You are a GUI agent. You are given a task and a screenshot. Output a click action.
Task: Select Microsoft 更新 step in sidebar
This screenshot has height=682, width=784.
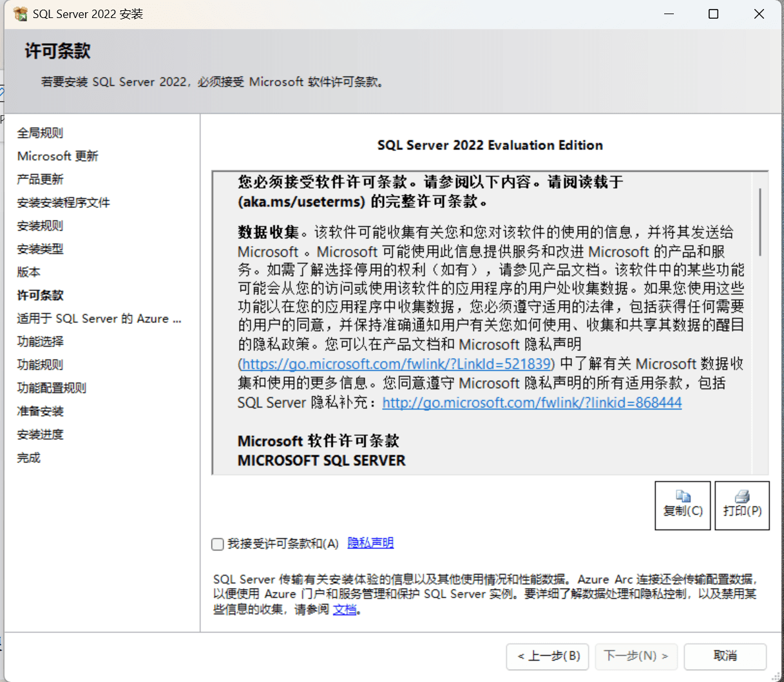(x=57, y=156)
